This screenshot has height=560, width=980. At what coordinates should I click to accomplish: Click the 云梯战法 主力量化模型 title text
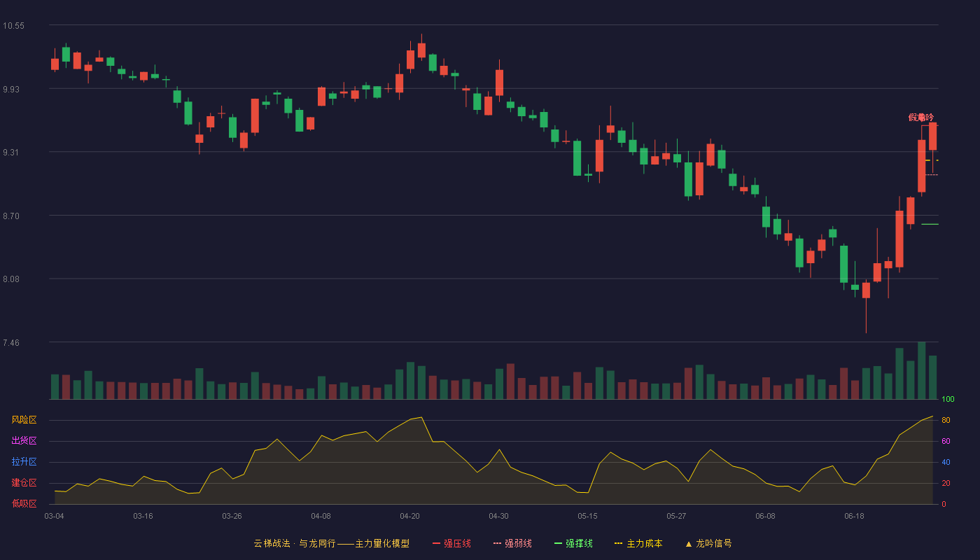331,543
